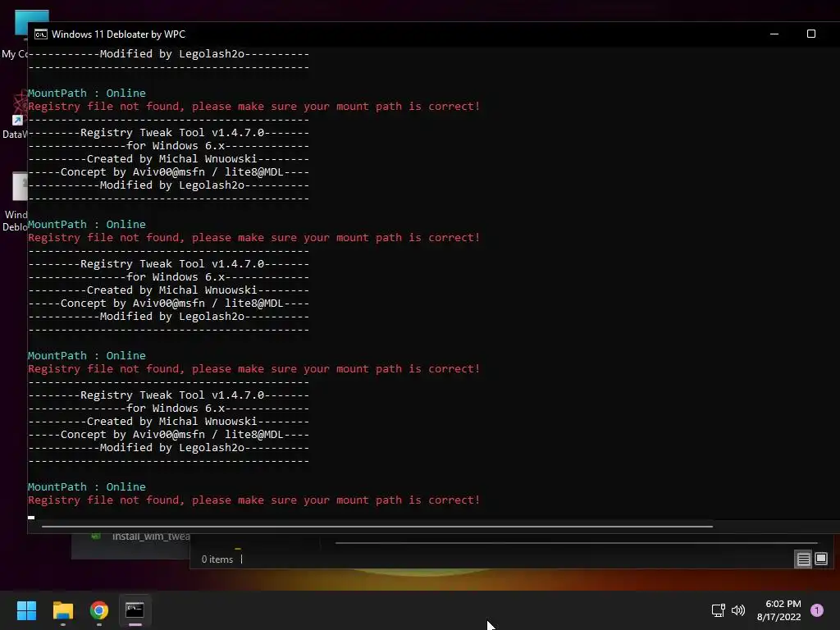This screenshot has width=840, height=630.
Task: Click the File Explorer horizontal scrollbar
Action: pos(577,543)
